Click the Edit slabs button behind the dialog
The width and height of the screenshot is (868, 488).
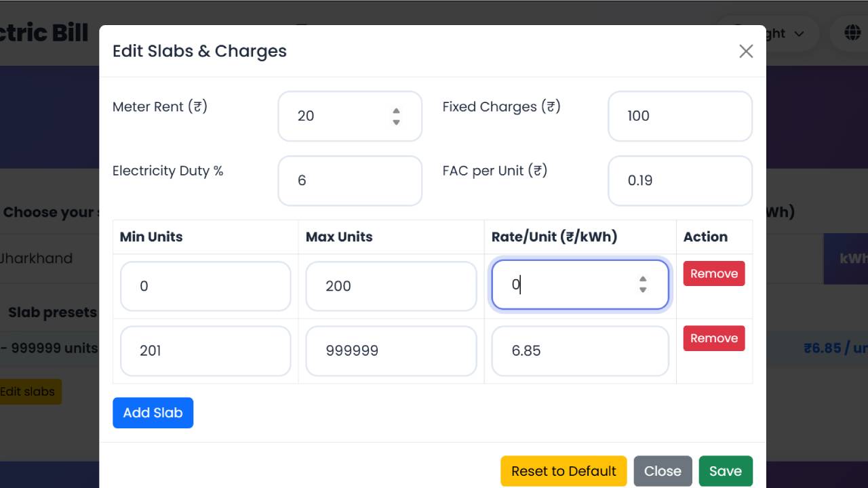coord(28,391)
